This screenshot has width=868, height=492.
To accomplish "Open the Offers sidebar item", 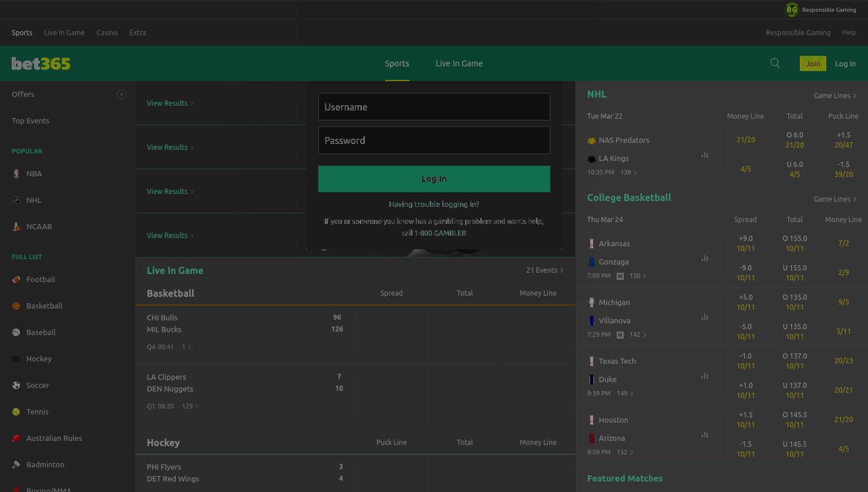I will coord(23,94).
